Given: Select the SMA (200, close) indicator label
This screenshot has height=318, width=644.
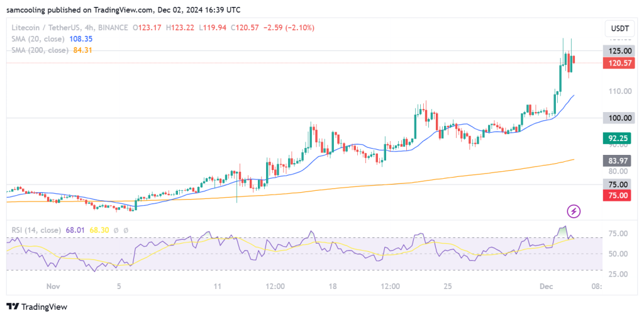Looking at the screenshot, I should (40, 50).
